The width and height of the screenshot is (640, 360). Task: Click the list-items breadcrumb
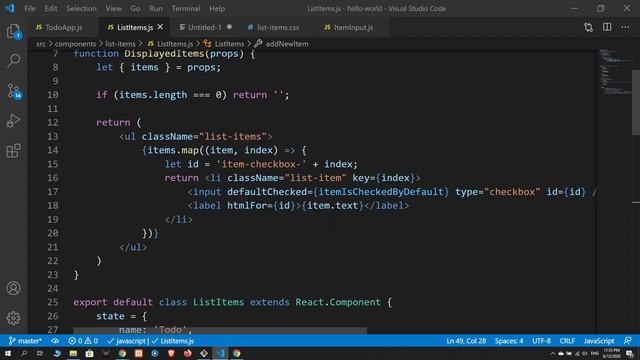pyautogui.click(x=120, y=44)
